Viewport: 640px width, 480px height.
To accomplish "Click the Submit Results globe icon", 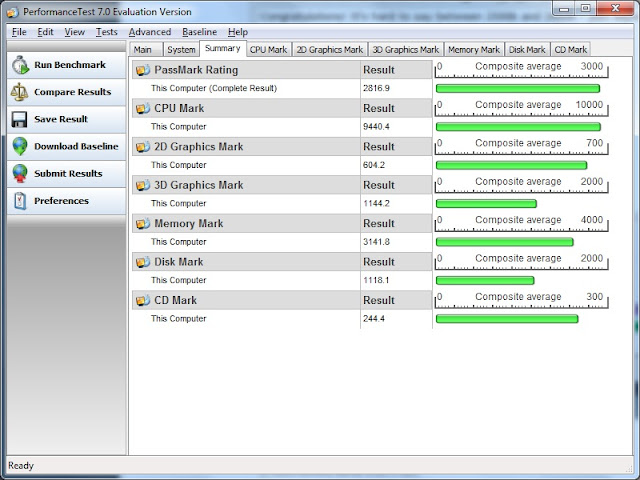I will tap(20, 173).
